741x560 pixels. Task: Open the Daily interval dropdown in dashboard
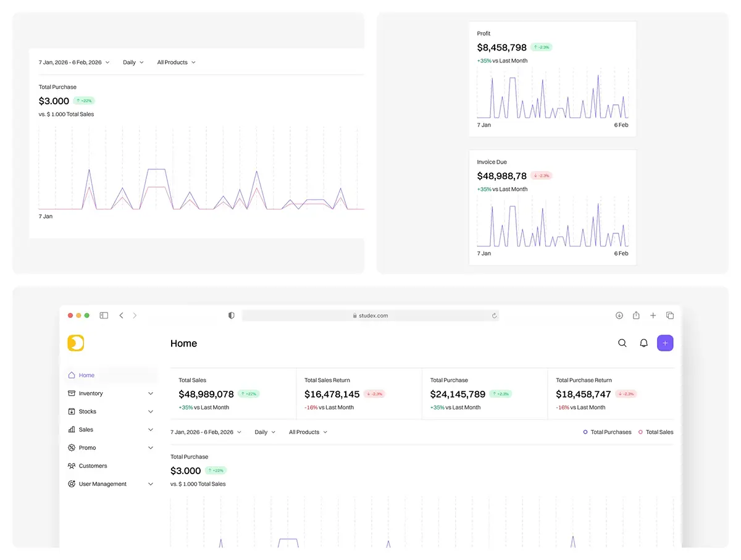pos(265,432)
